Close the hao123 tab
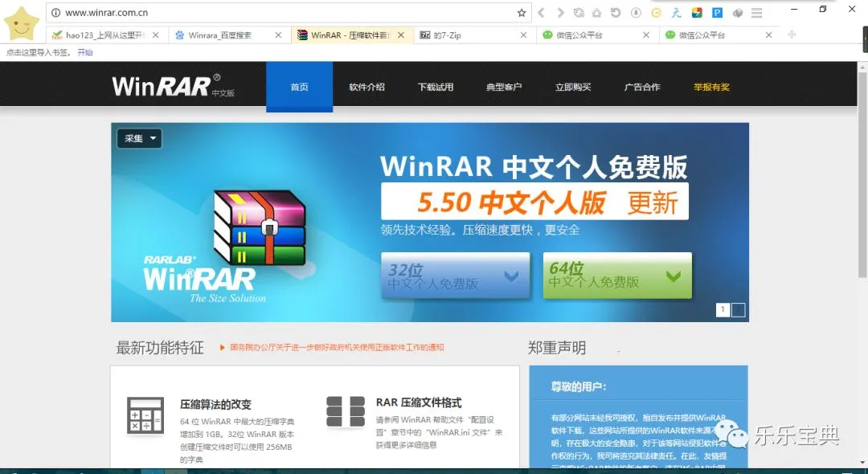 click(x=156, y=35)
